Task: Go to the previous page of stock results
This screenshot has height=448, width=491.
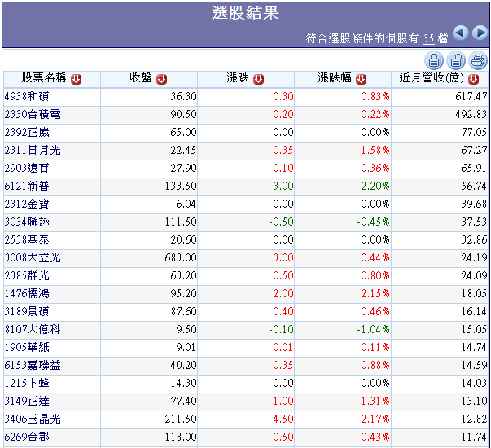Action: coord(461,33)
